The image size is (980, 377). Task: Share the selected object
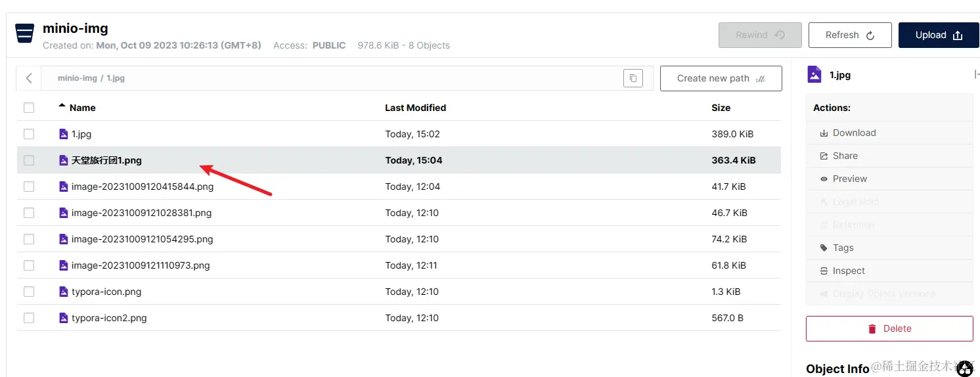[x=889, y=156]
